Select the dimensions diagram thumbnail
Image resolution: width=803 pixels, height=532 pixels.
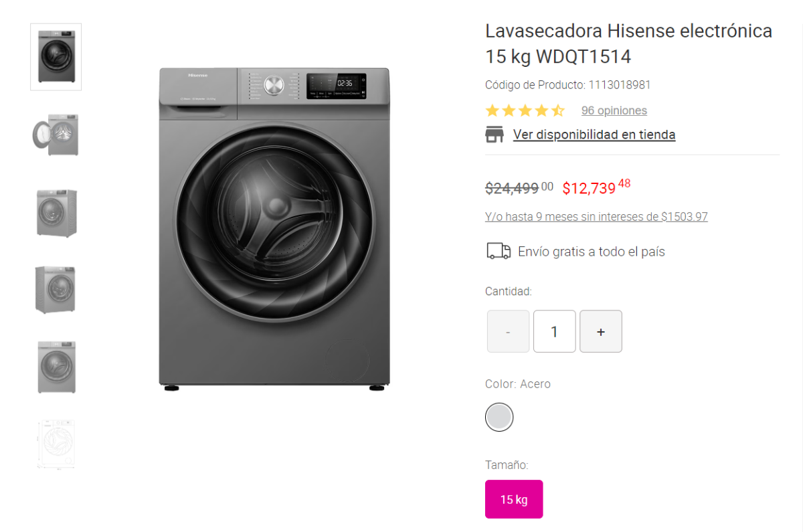tap(56, 444)
